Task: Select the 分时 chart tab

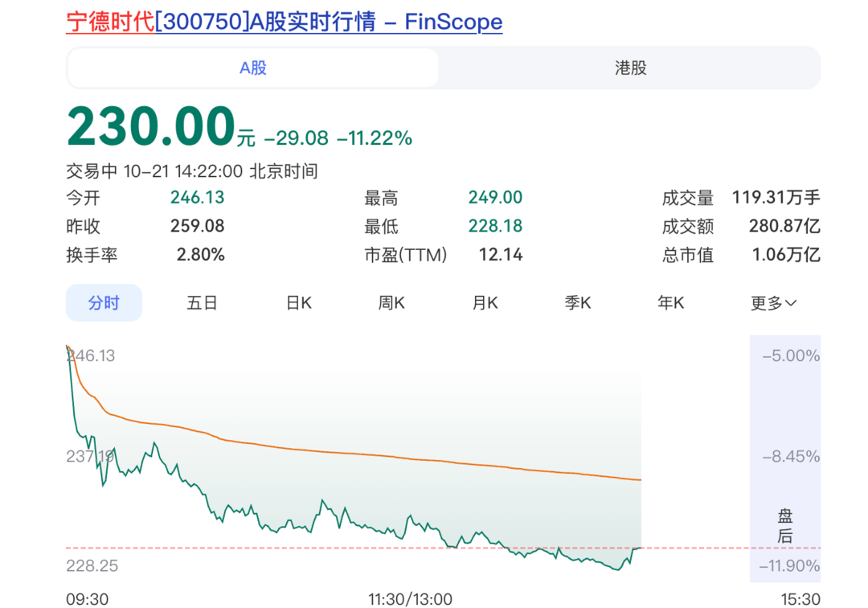Action: (x=104, y=303)
